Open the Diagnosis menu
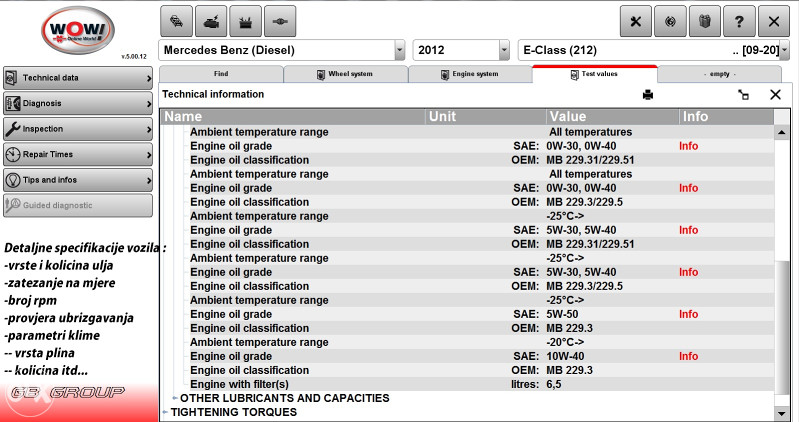 tap(78, 103)
